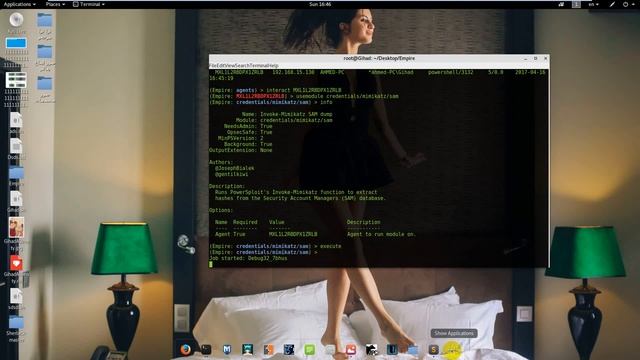
Task: Click 'Job started: Debug32_7bhus' text
Action: point(248,258)
